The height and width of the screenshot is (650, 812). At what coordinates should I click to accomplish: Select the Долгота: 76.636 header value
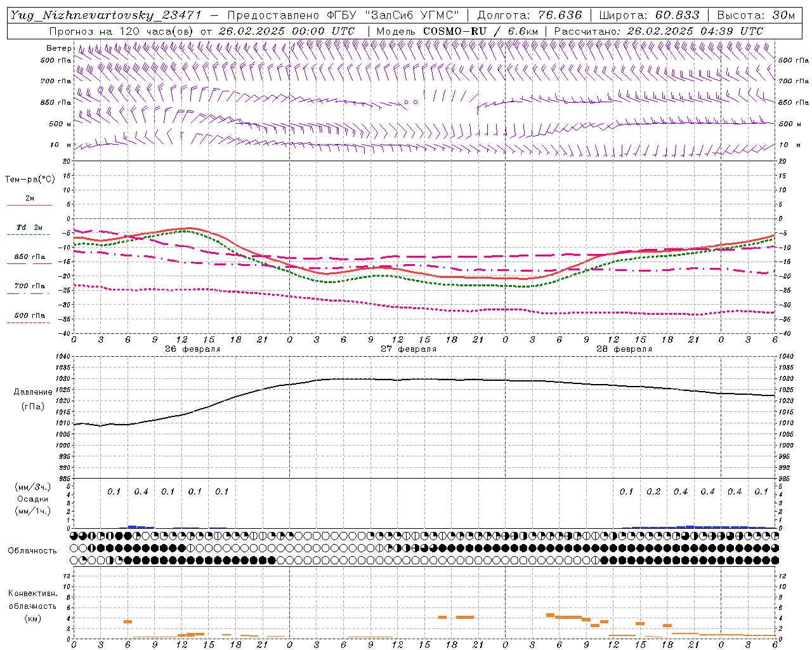pyautogui.click(x=529, y=15)
